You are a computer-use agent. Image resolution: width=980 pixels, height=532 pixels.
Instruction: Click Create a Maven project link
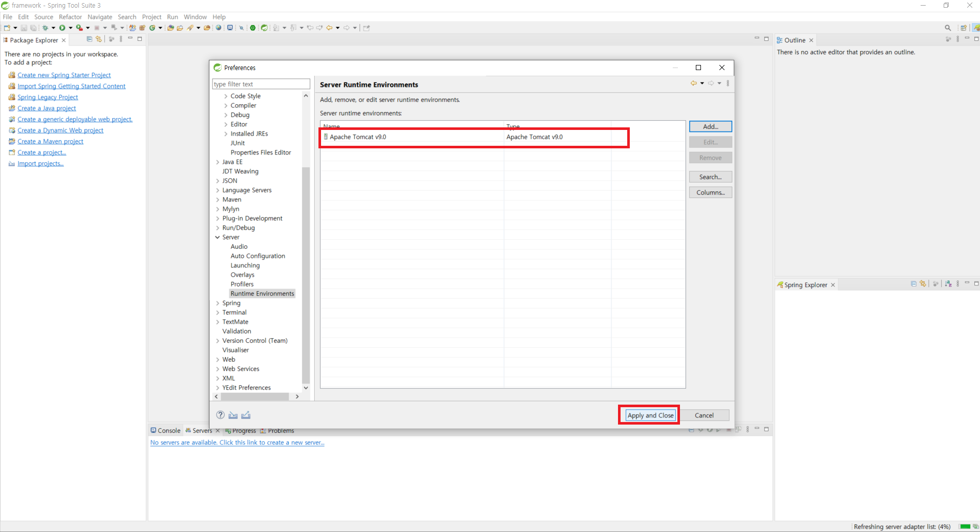(x=50, y=142)
